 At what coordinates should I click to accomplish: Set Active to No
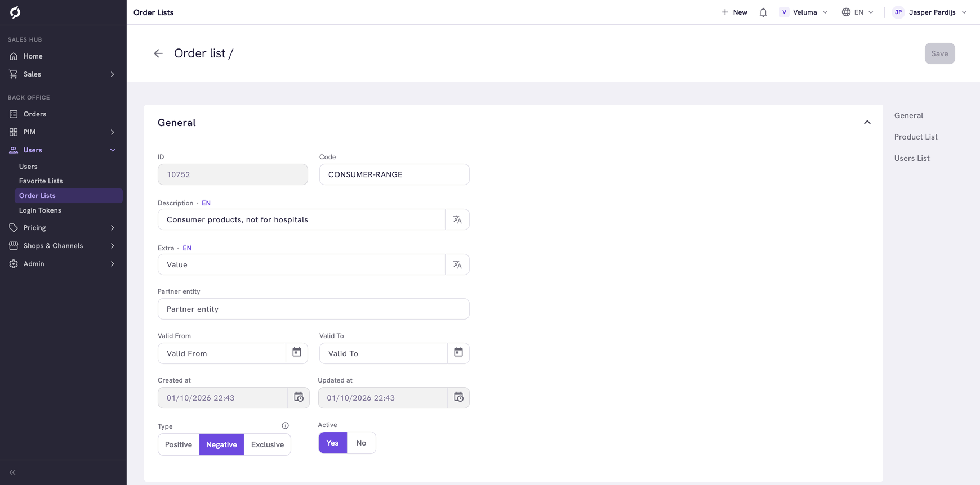click(361, 443)
